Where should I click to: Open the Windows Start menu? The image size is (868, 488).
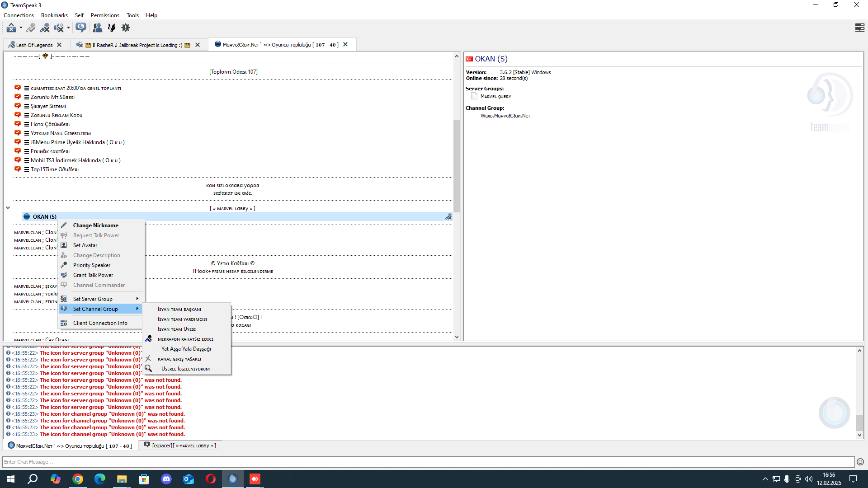click(x=11, y=479)
